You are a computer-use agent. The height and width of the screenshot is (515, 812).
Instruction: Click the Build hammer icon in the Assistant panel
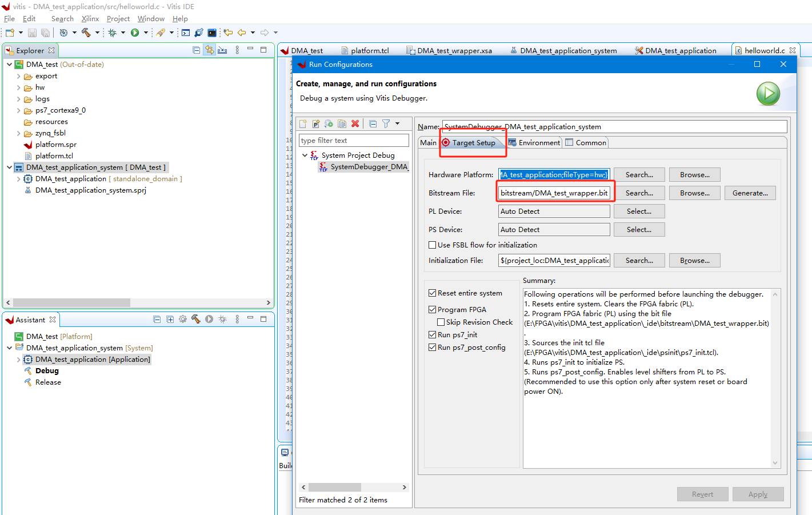[x=196, y=320]
